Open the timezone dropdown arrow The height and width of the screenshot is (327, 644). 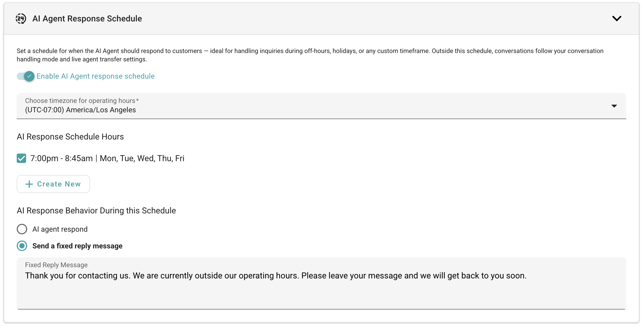pos(614,106)
